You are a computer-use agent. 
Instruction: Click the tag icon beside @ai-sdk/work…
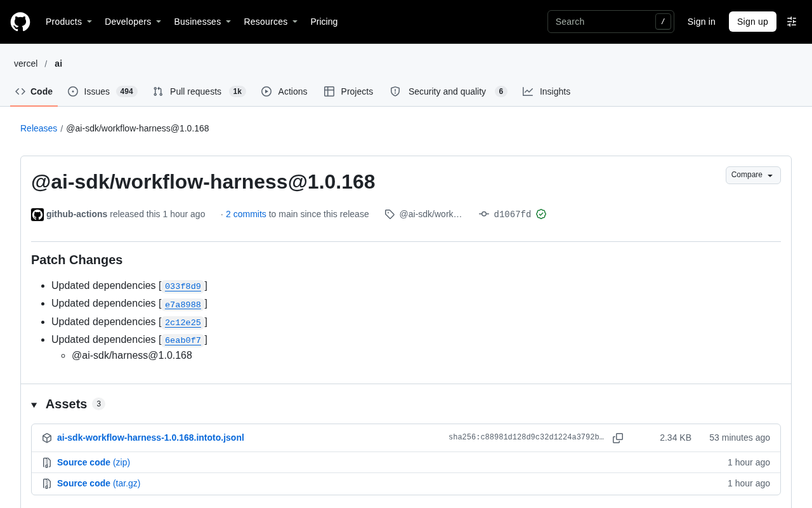[x=390, y=214]
